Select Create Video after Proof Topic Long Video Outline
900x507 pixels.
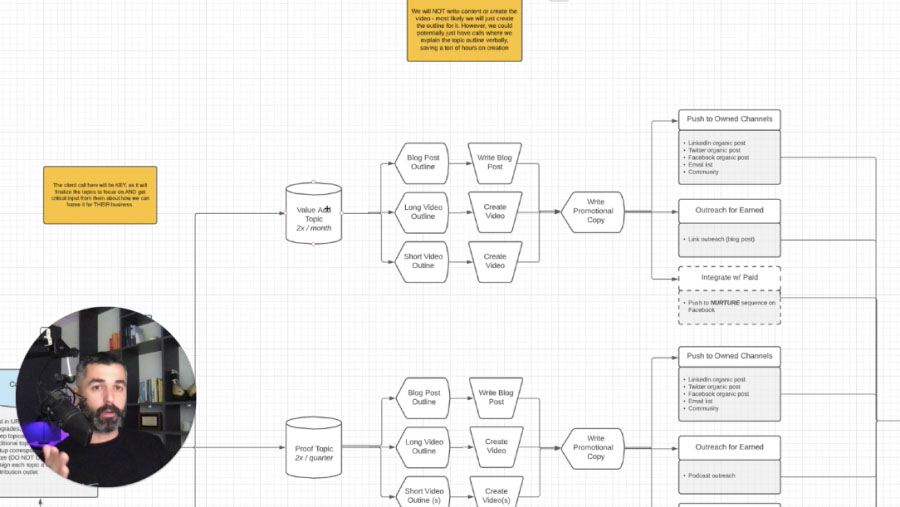pyautogui.click(x=496, y=447)
